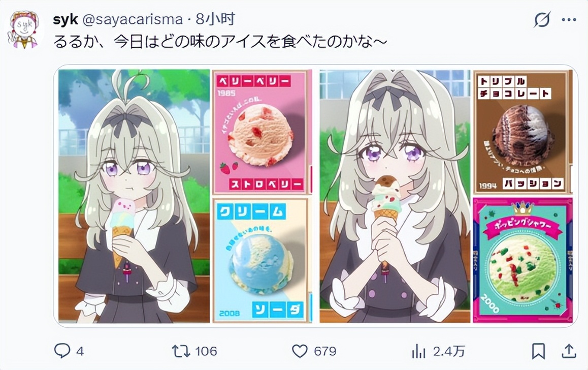The width and height of the screenshot is (588, 370).
Task: Click the display name syk
Action: pos(66,19)
